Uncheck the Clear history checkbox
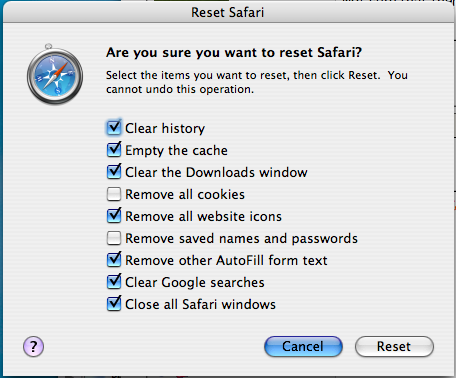The width and height of the screenshot is (456, 378). 114,128
